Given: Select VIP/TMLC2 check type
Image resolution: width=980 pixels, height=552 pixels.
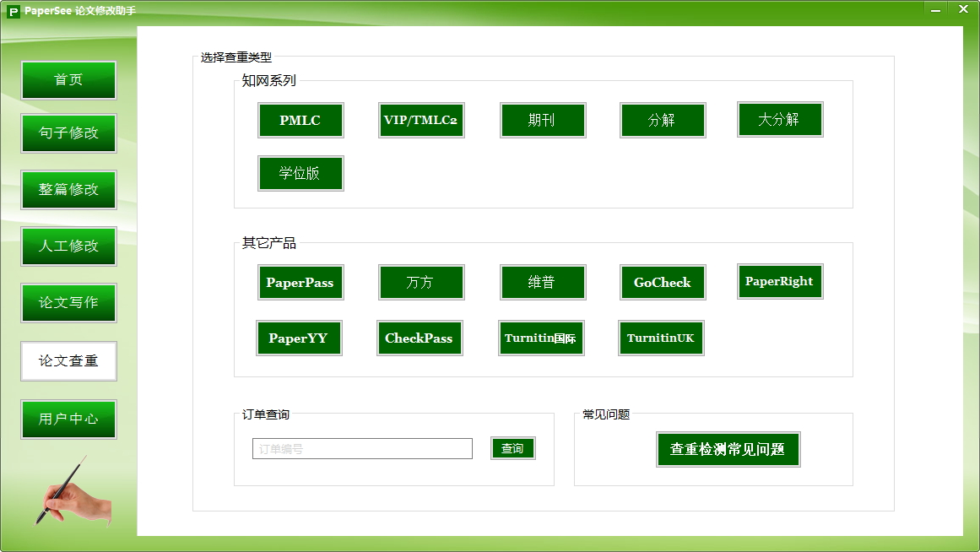Looking at the screenshot, I should point(421,120).
